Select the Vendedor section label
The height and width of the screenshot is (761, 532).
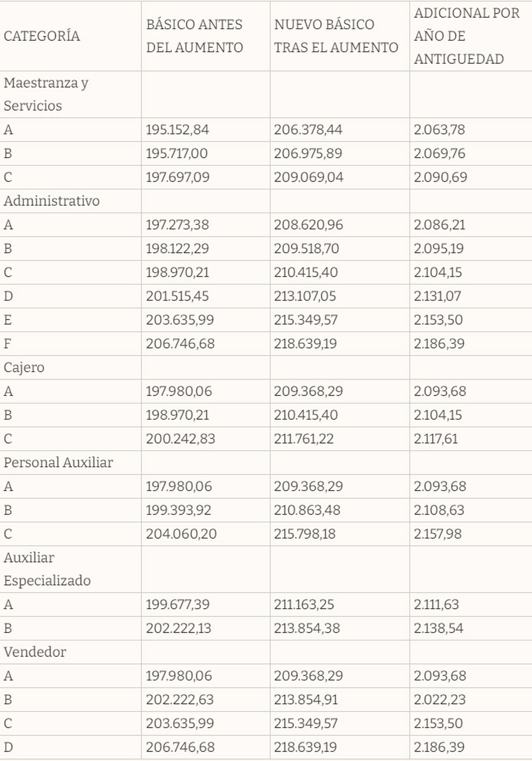click(35, 652)
